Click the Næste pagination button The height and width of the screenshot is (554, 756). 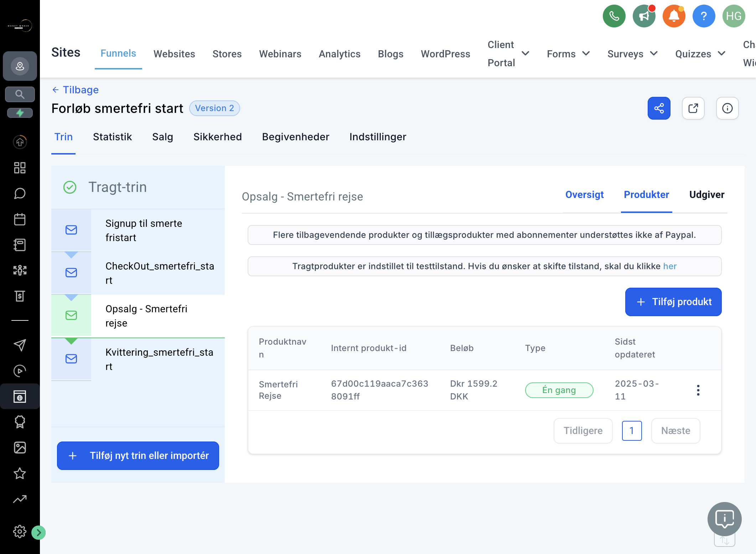(675, 431)
